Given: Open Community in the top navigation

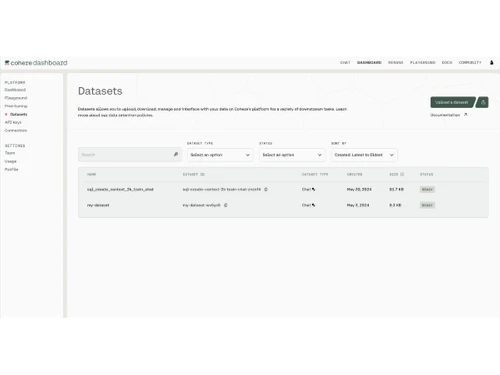Looking at the screenshot, I should (470, 62).
